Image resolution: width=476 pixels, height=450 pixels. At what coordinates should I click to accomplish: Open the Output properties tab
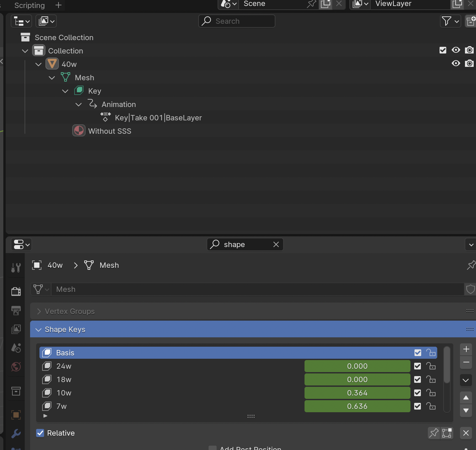[16, 311]
